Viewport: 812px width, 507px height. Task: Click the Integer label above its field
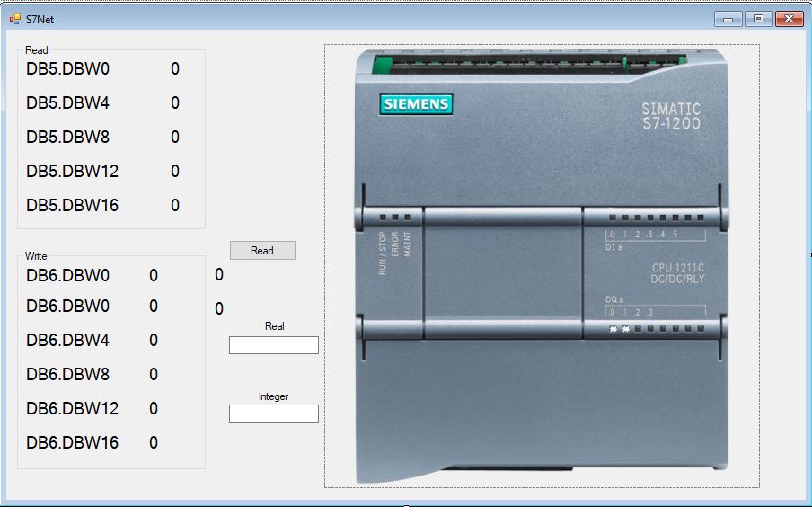point(273,396)
